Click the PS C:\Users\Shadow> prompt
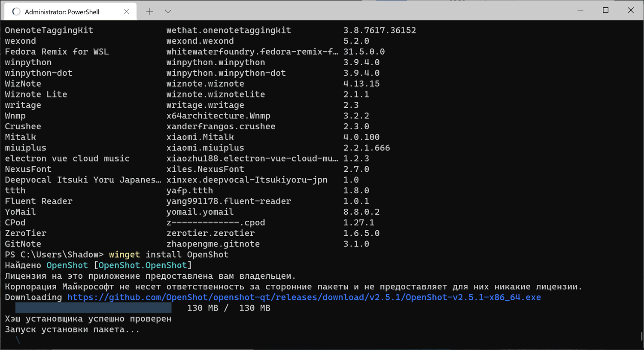The height and width of the screenshot is (350, 644). click(x=54, y=255)
